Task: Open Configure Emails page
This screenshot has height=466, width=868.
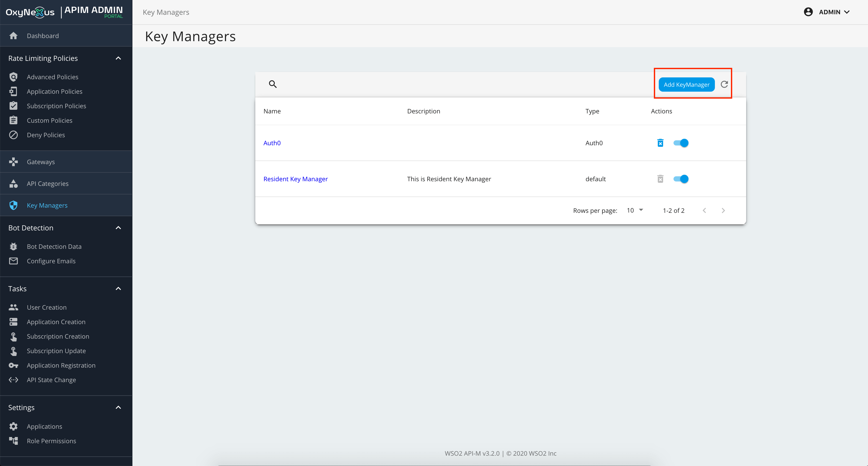Action: click(51, 261)
